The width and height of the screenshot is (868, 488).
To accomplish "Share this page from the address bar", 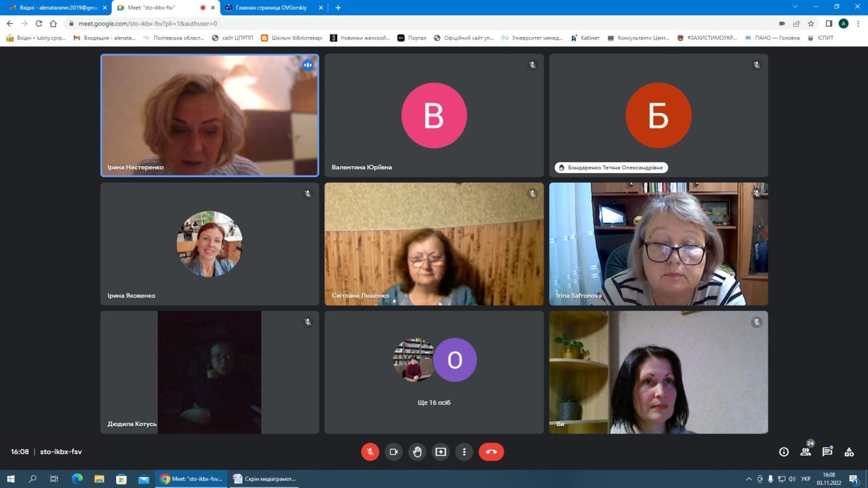I will click(796, 24).
